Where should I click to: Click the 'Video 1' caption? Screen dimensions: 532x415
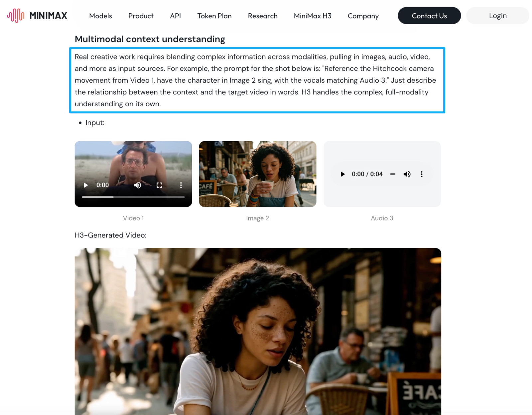(x=133, y=218)
